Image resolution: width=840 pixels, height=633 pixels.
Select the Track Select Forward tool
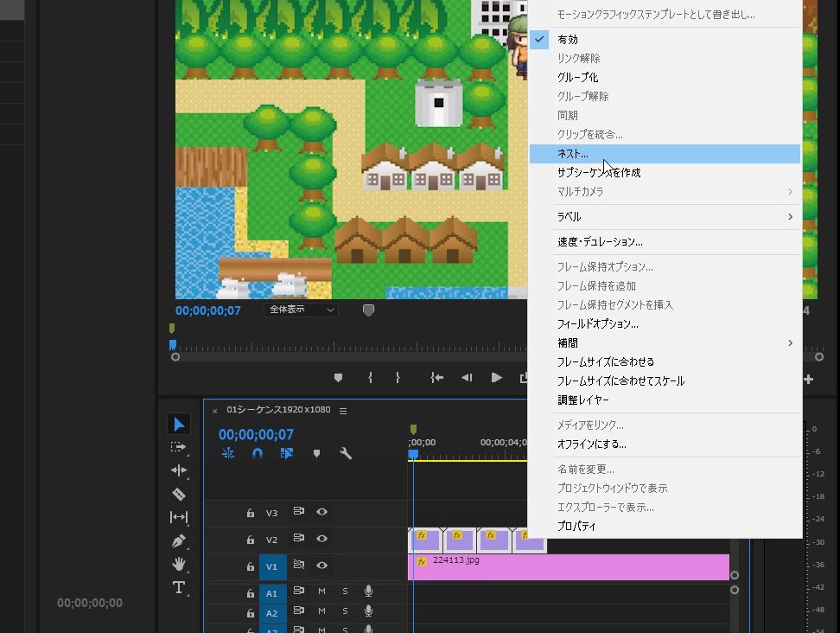[x=179, y=447]
